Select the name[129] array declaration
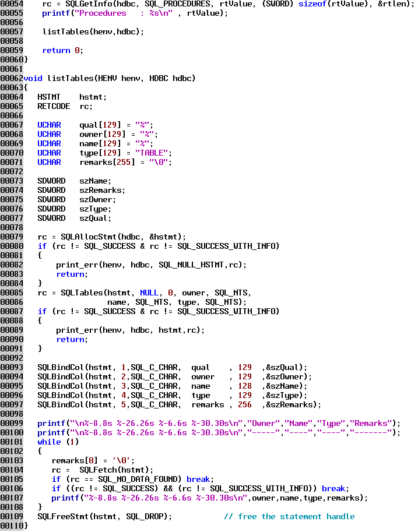Image resolution: width=418 pixels, height=532 pixels. [x=100, y=144]
